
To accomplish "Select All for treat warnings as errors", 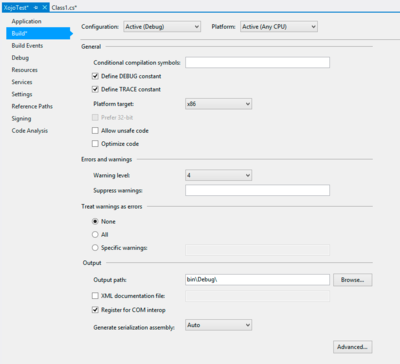I will (95, 235).
